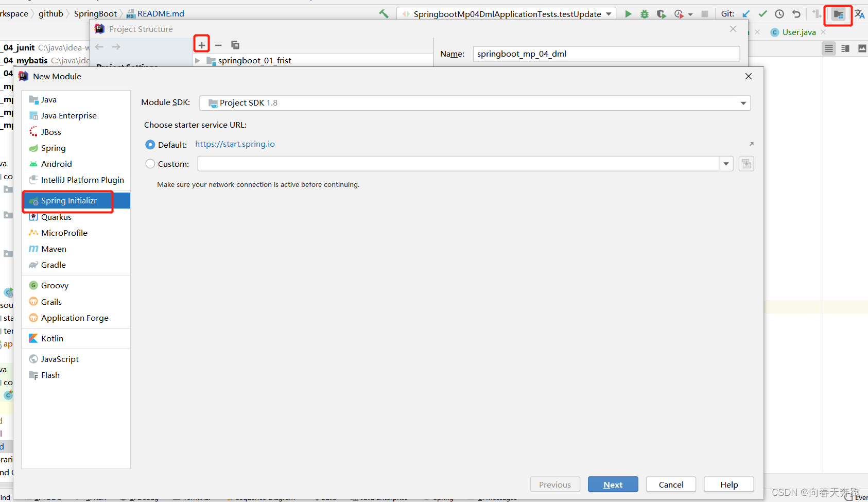Open start.spring.io external link arrow
The height and width of the screenshot is (502, 868).
point(751,144)
